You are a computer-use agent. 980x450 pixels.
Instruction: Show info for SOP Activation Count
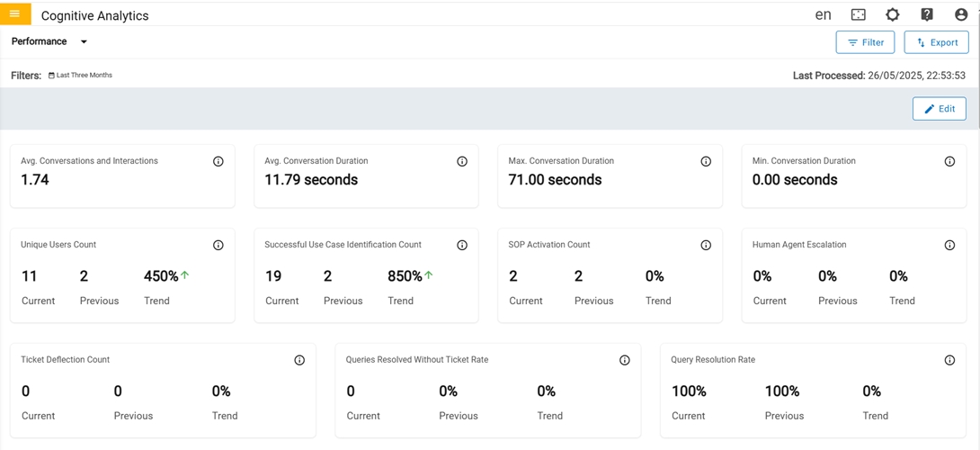click(x=706, y=245)
